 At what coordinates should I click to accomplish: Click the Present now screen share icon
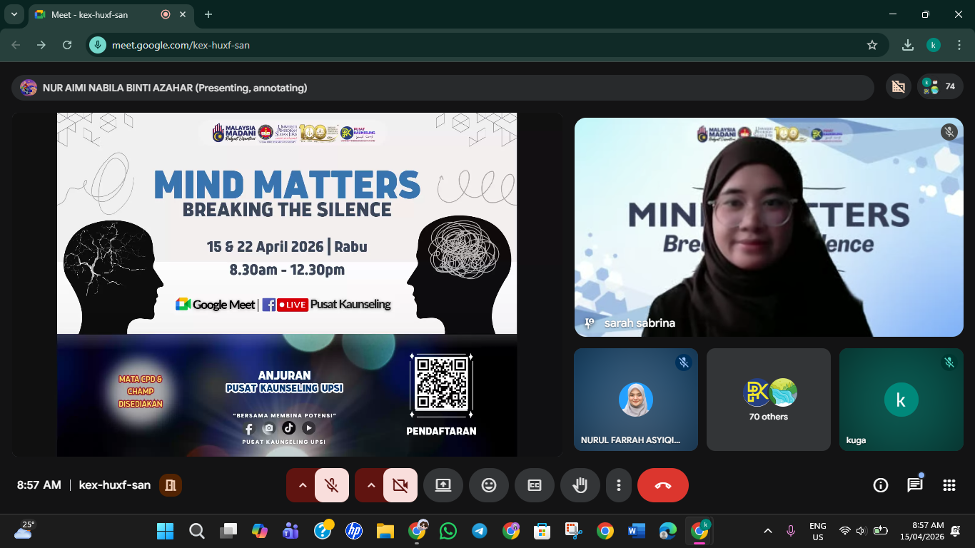pyautogui.click(x=442, y=485)
